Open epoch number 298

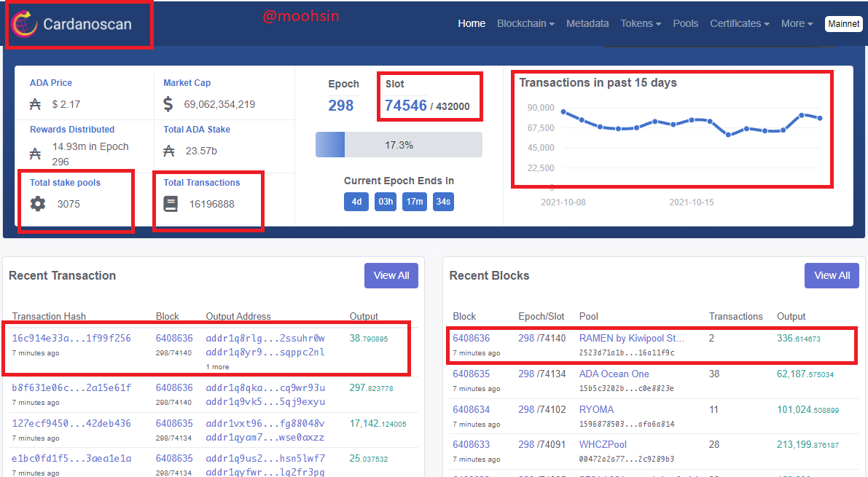click(x=340, y=105)
